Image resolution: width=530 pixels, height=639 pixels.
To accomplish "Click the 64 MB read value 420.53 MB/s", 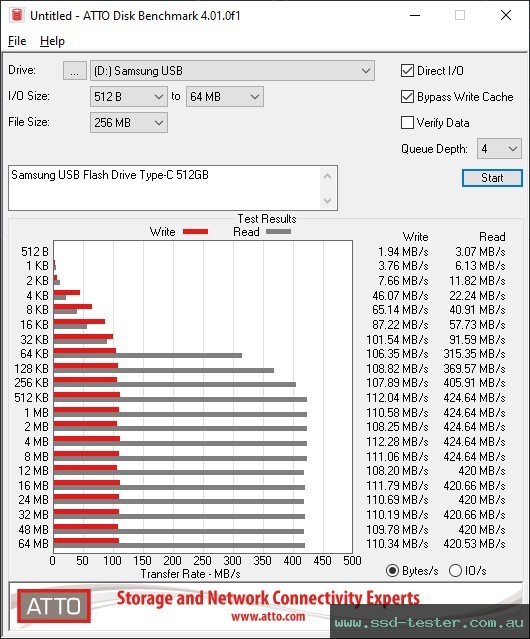I will (x=474, y=544).
